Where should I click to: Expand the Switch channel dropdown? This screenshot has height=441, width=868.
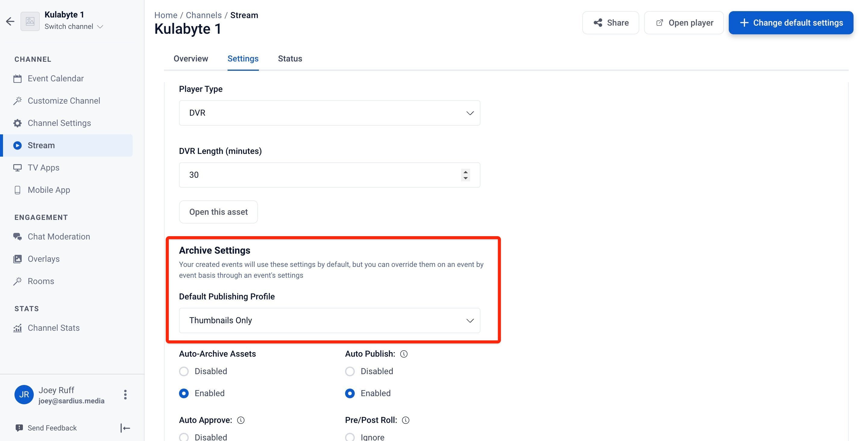[74, 27]
